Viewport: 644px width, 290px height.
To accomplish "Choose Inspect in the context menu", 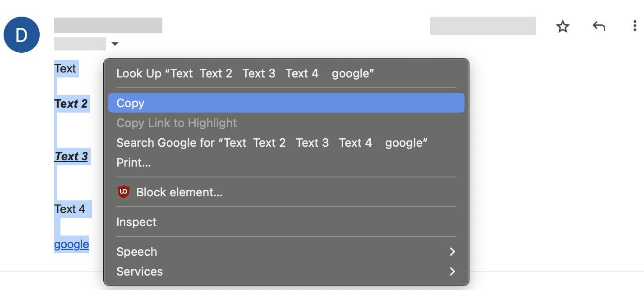I will click(136, 222).
